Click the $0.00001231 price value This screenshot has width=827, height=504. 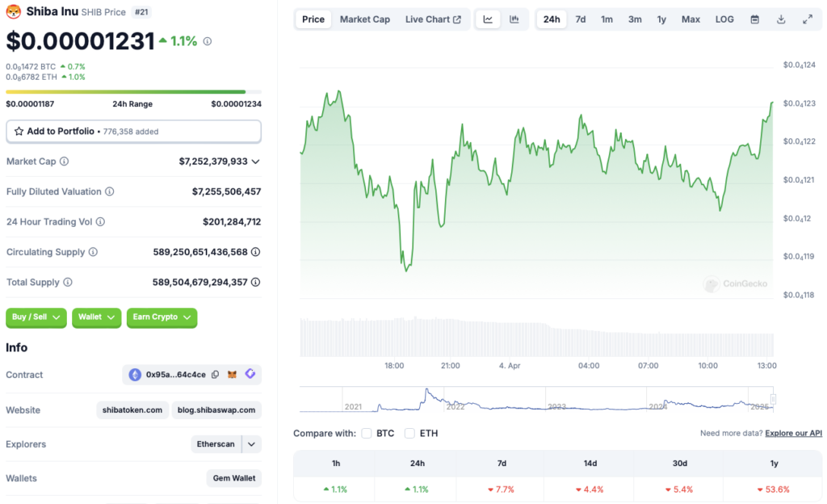[80, 41]
